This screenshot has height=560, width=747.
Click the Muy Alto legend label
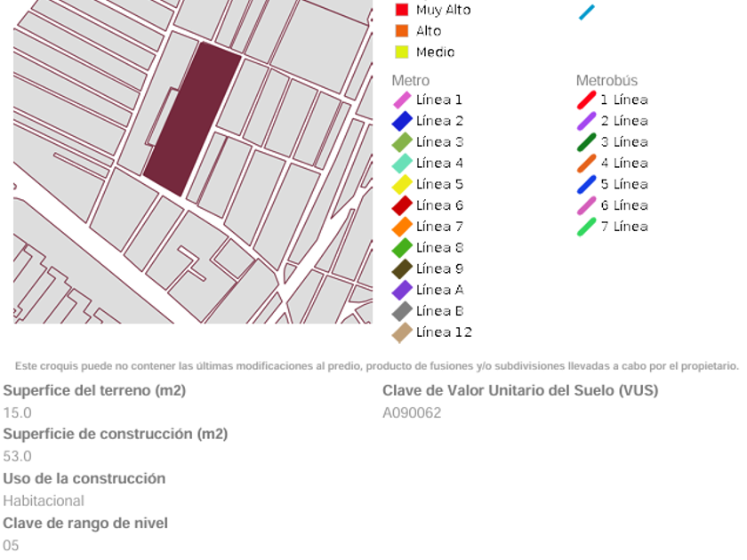pyautogui.click(x=443, y=10)
